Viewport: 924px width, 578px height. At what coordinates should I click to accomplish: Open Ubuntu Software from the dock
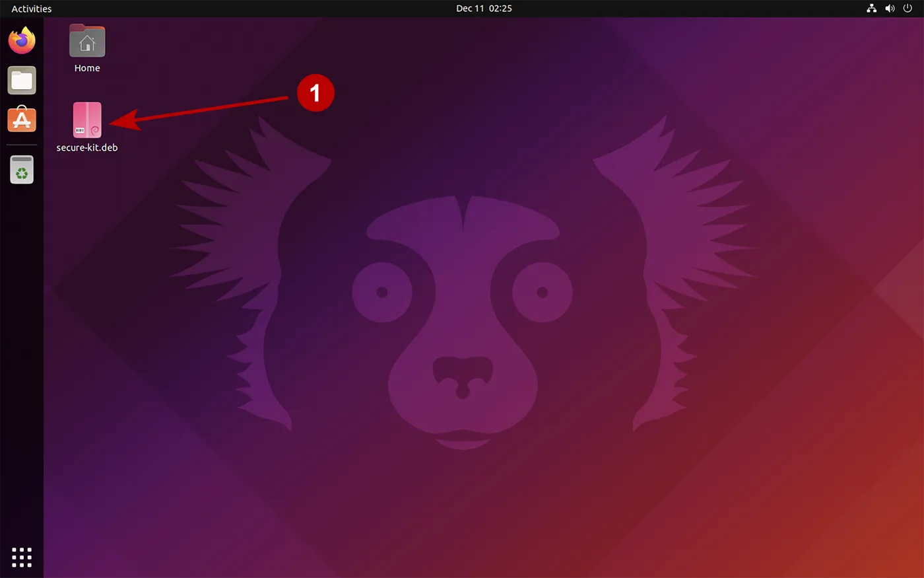click(21, 120)
